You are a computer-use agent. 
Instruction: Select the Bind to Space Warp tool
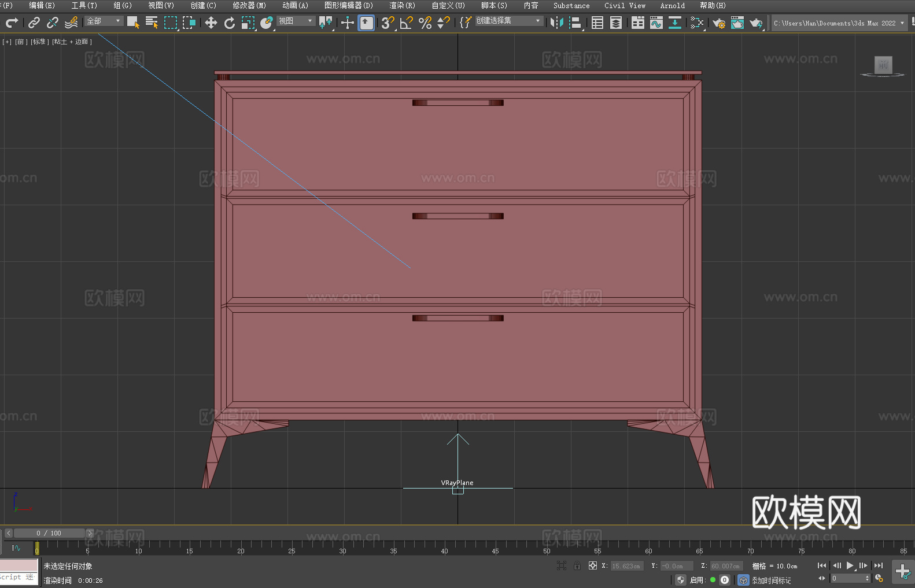click(x=71, y=23)
